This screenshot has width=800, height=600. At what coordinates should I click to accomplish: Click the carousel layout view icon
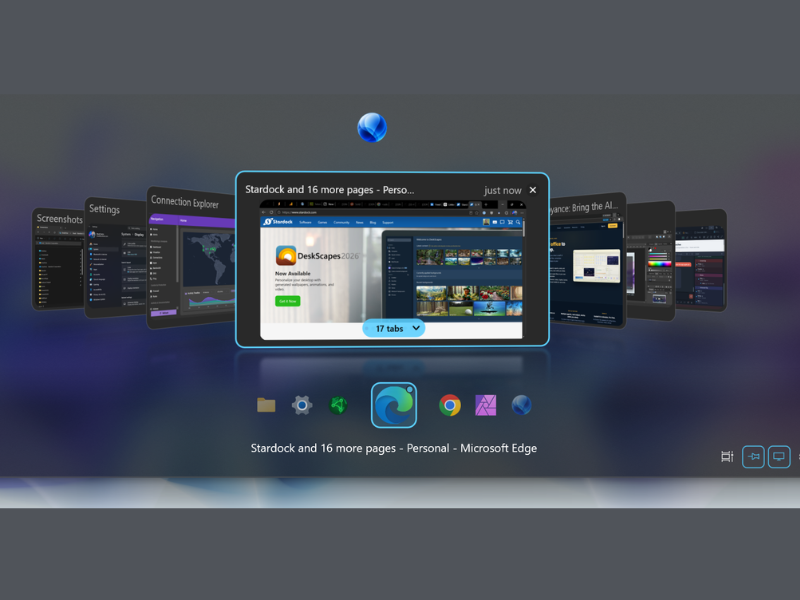coord(727,457)
